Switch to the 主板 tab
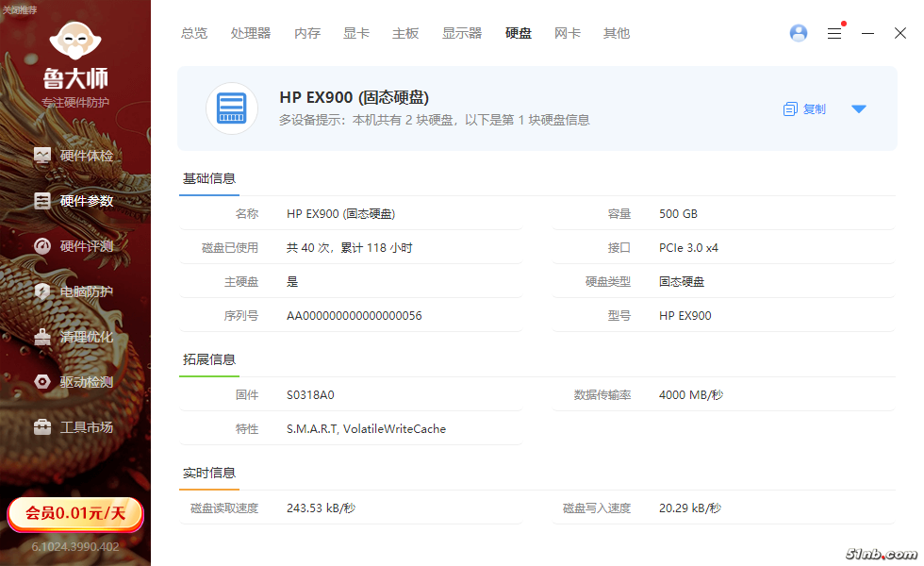Viewport: 924px width, 566px height. (405, 33)
